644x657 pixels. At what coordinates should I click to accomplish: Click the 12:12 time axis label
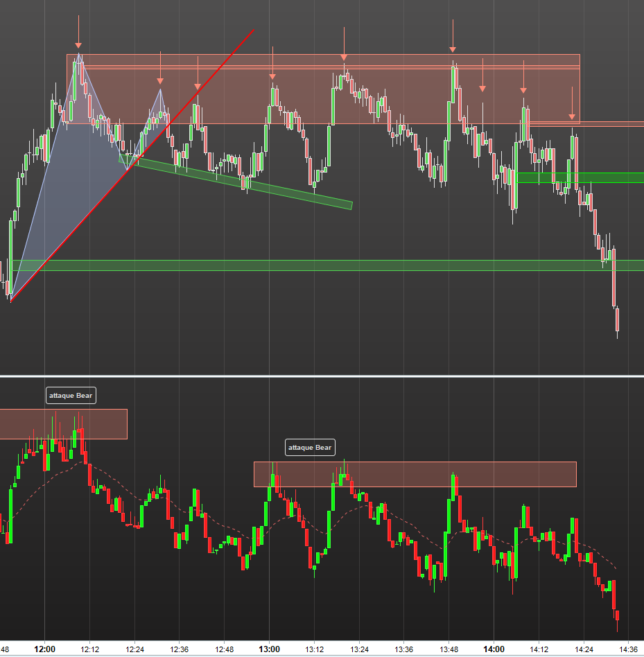(89, 649)
